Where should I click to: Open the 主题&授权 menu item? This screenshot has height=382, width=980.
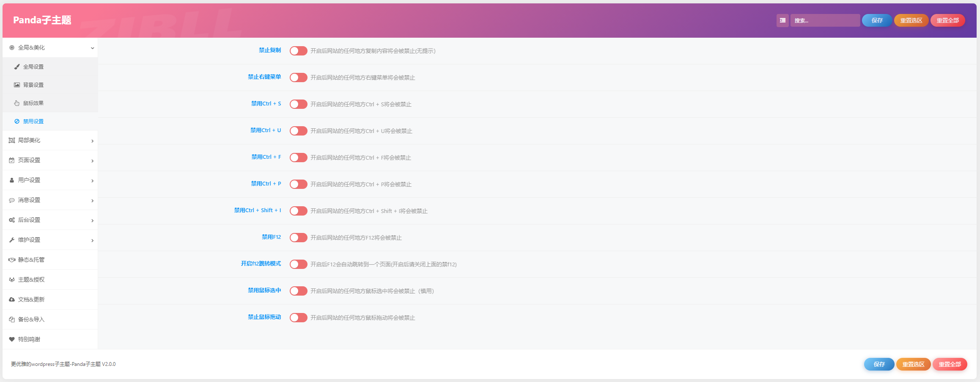[50, 280]
